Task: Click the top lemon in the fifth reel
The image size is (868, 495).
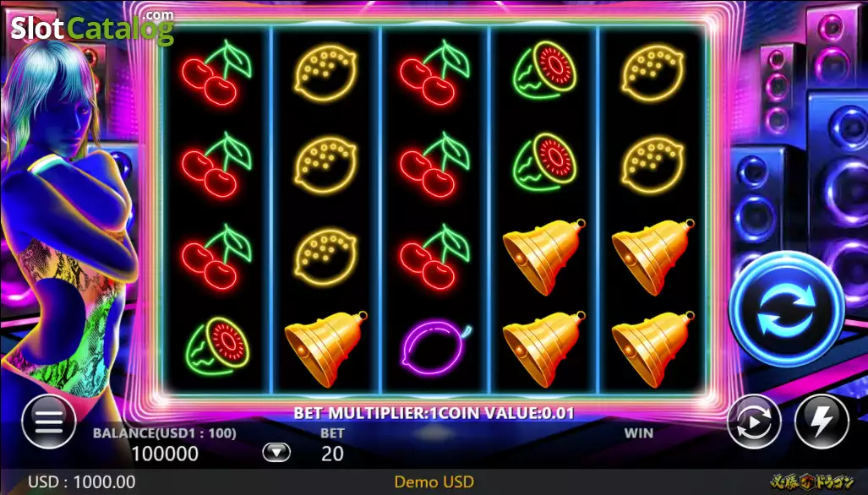Action: coord(652,73)
